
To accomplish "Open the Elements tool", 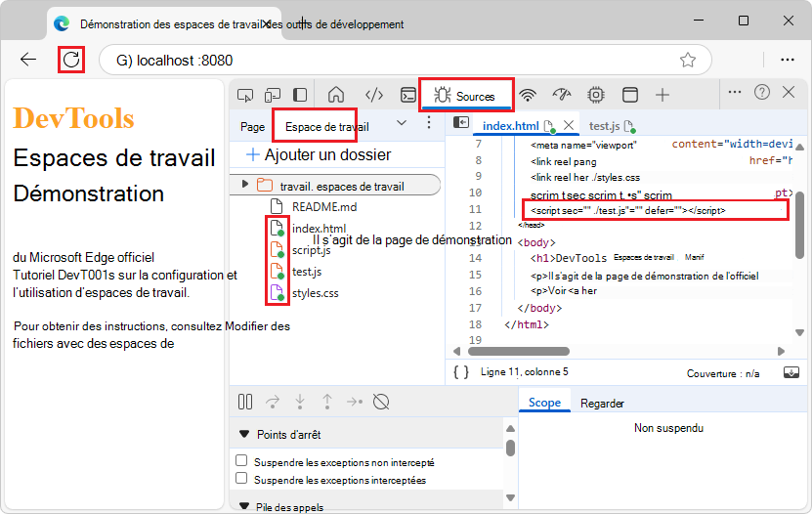I will pyautogui.click(x=374, y=95).
